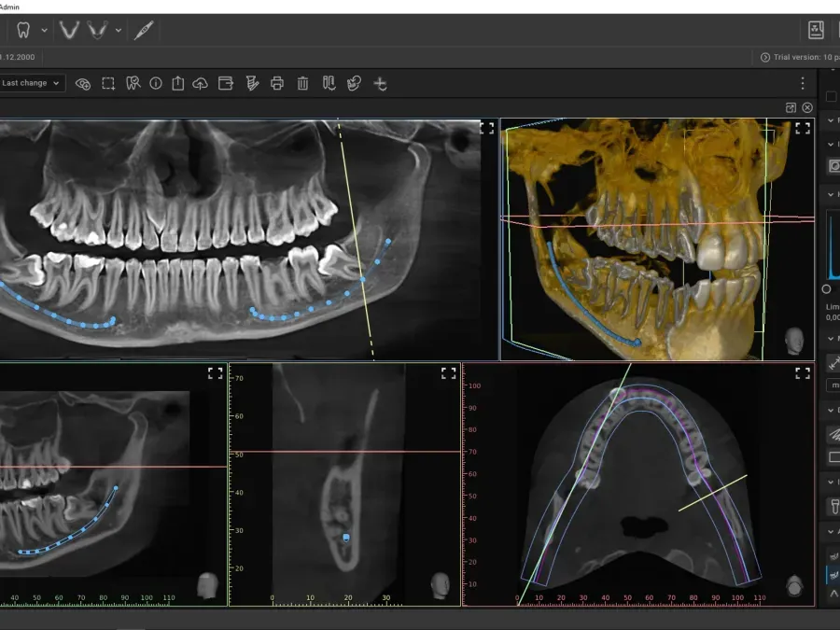Open the jaw arch dropdown arrow
This screenshot has height=630, width=840.
coord(119,31)
